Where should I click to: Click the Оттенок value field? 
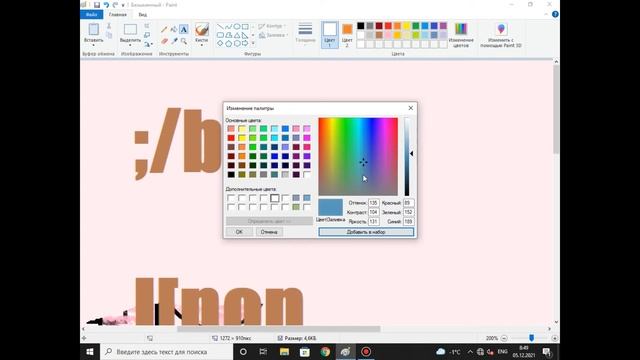coord(373,203)
